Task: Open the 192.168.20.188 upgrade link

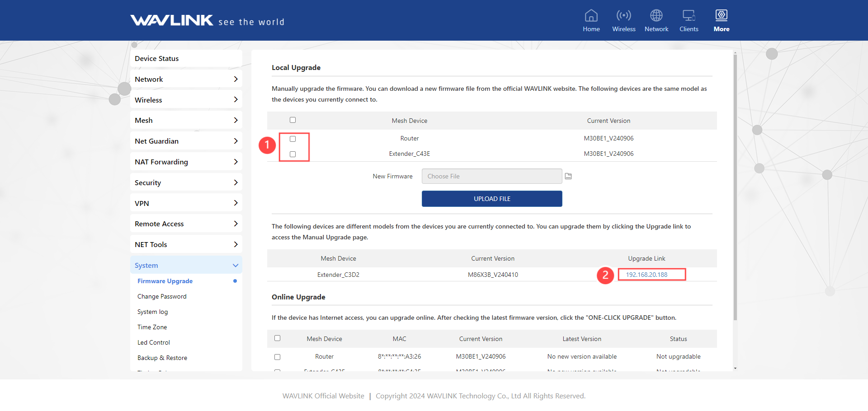Action: 646,275
